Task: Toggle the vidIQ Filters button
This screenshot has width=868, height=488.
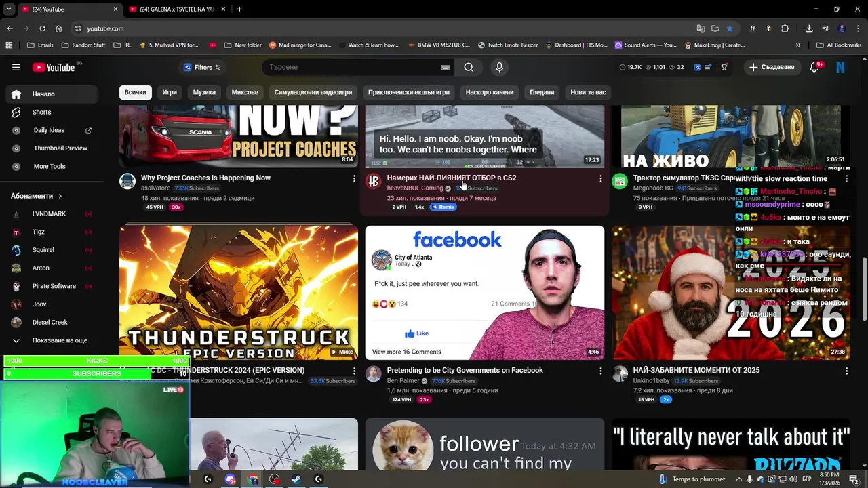Action: click(x=202, y=67)
